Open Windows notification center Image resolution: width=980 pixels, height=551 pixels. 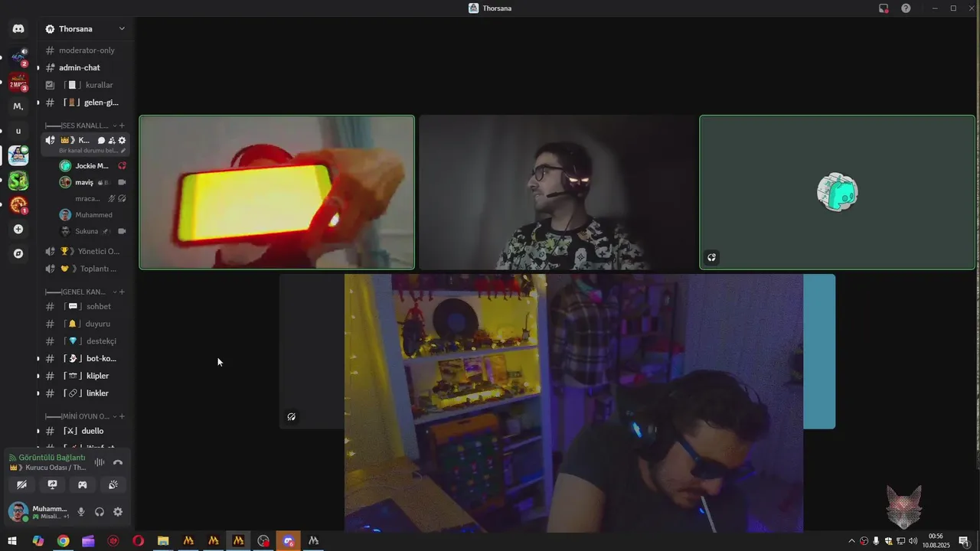coord(963,541)
